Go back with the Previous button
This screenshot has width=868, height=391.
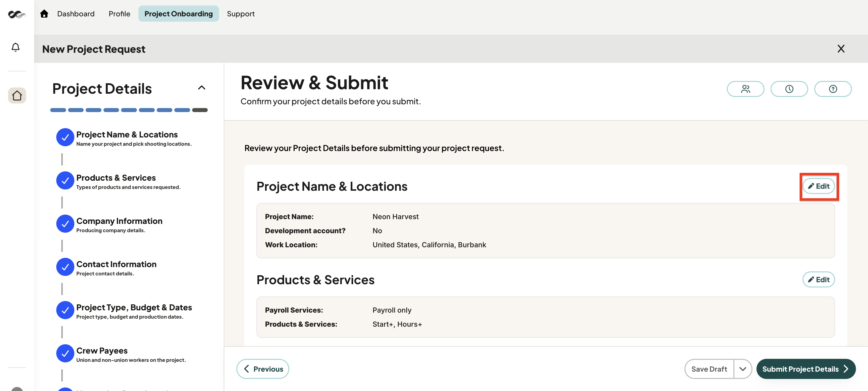tap(263, 369)
